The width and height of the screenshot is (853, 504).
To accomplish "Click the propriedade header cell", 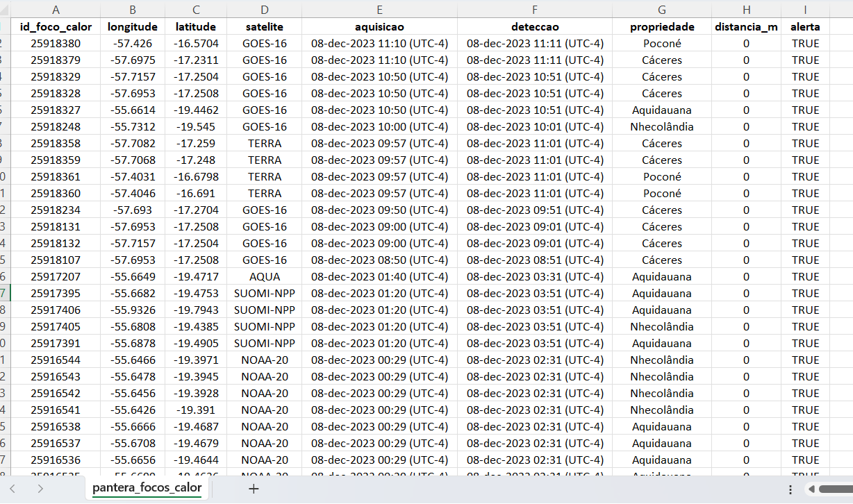I will [x=662, y=26].
